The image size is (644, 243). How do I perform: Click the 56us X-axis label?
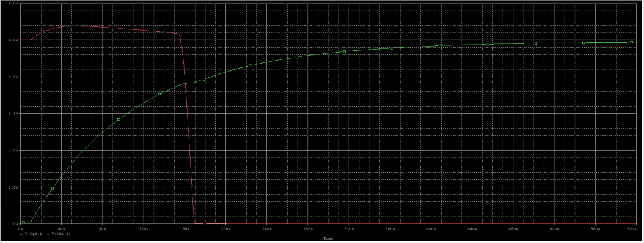click(x=595, y=228)
